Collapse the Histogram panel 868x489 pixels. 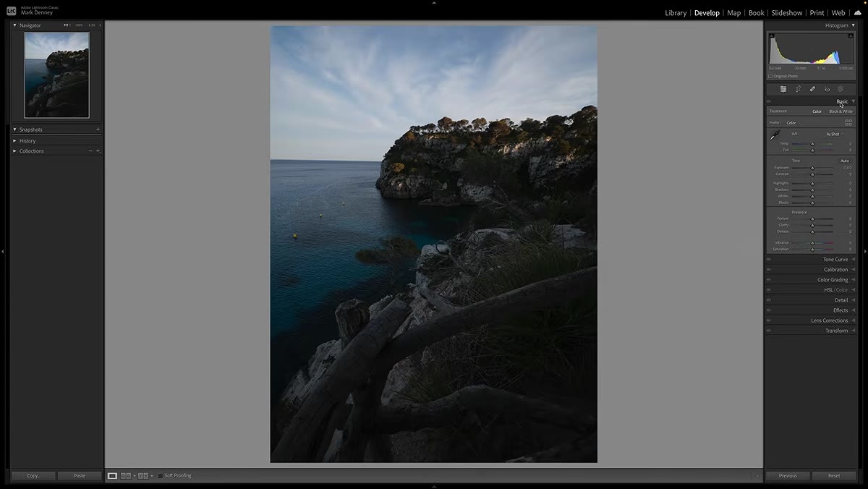tap(854, 25)
